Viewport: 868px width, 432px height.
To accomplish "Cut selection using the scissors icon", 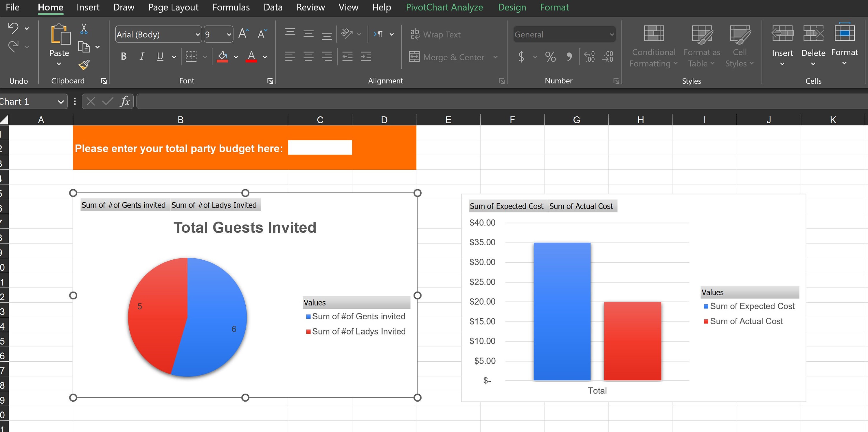I will [x=84, y=30].
